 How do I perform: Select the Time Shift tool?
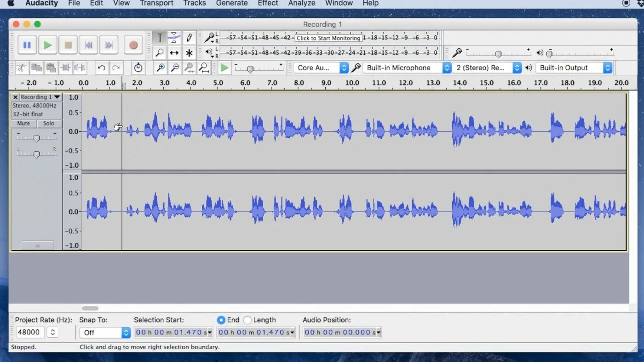coord(174,53)
